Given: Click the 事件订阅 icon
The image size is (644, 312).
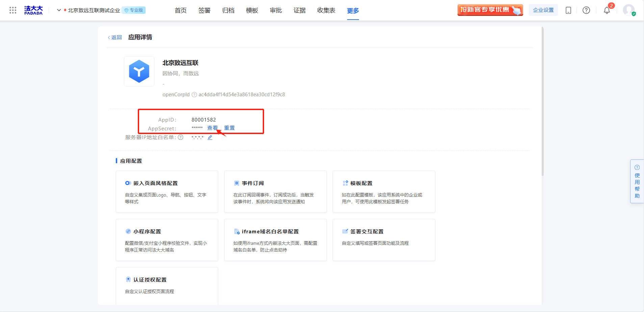Looking at the screenshot, I should tap(237, 183).
